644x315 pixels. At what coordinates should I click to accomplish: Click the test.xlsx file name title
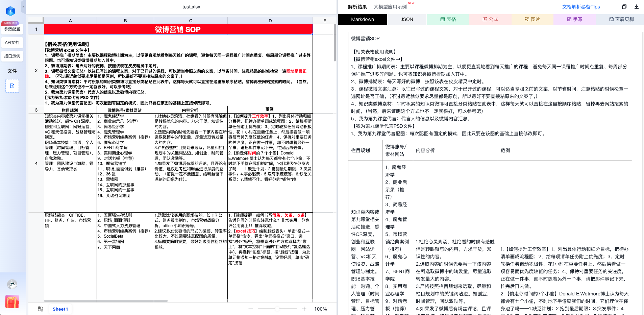tap(191, 7)
